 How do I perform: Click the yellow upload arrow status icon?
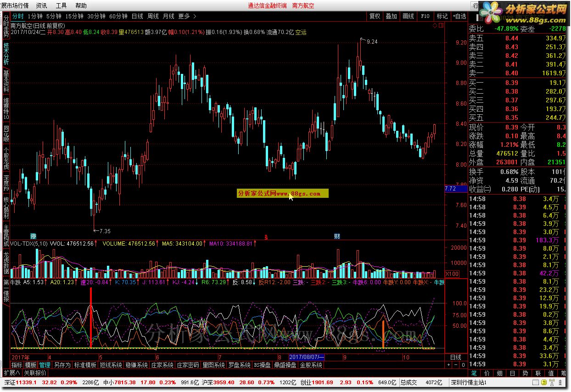[543, 382]
